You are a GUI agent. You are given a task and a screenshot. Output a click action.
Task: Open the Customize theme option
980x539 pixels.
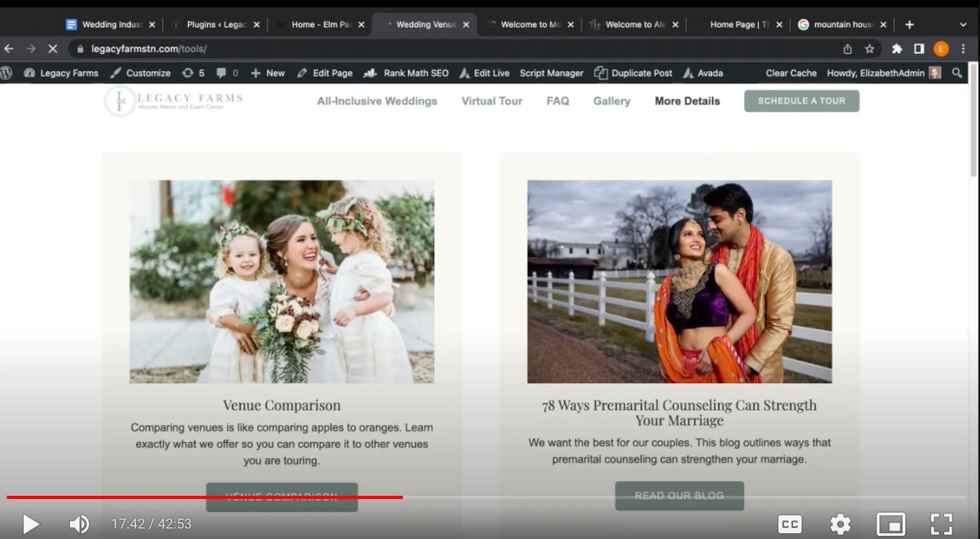pos(140,73)
